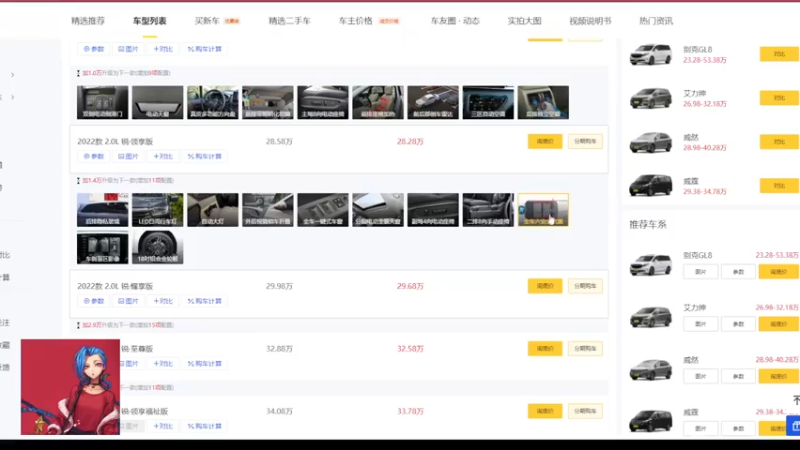Viewport: 800px width, 450px height.
Task: Open 图片 for the 锐·耀享版 model
Action: coord(128,301)
